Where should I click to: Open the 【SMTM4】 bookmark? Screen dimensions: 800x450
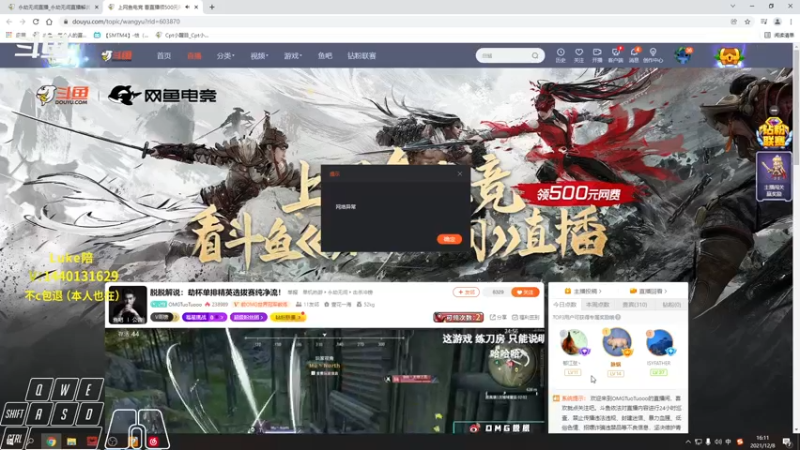click(x=121, y=35)
